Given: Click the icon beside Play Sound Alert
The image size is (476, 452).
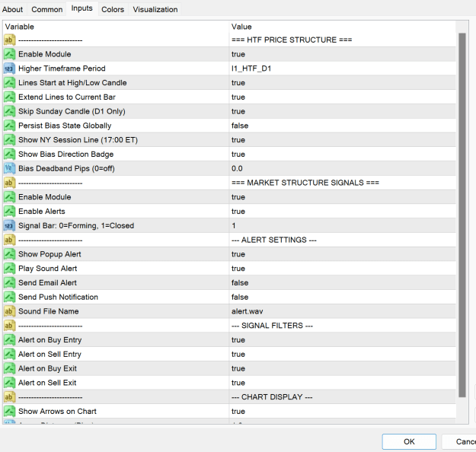Looking at the screenshot, I should [9, 269].
